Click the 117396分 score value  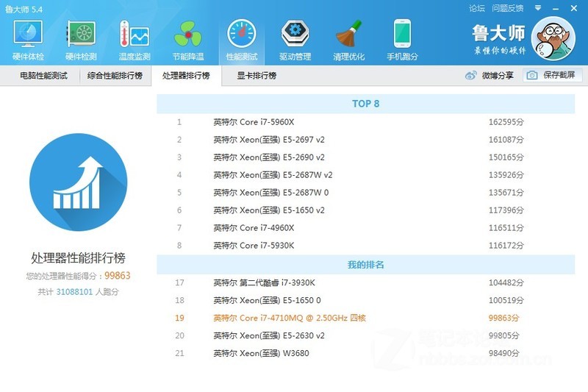point(506,210)
